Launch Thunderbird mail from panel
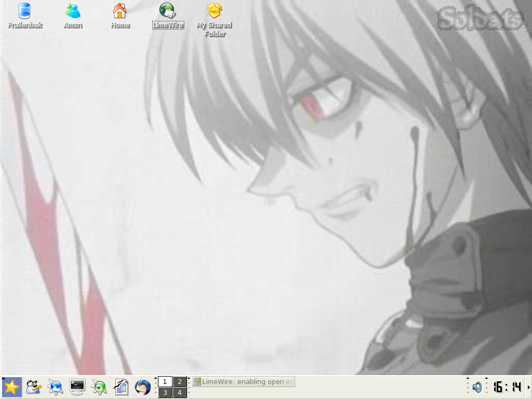Image resolution: width=532 pixels, height=399 pixels. pos(142,387)
